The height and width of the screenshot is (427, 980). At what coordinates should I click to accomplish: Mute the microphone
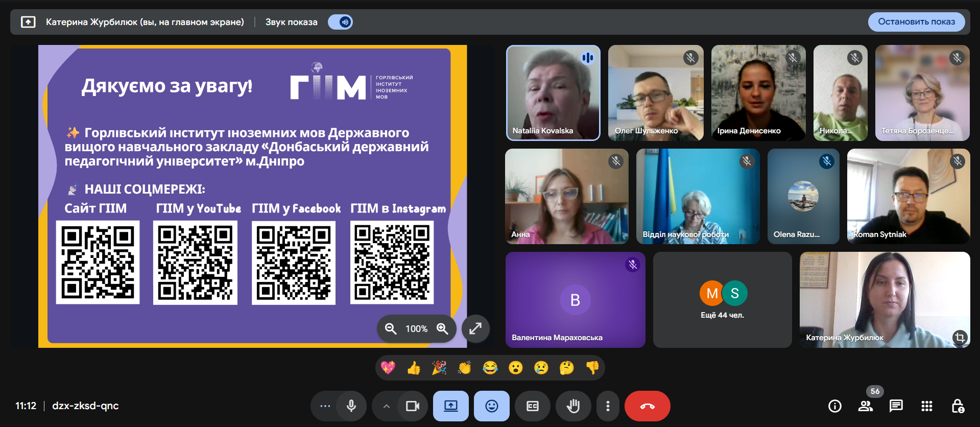click(x=351, y=406)
